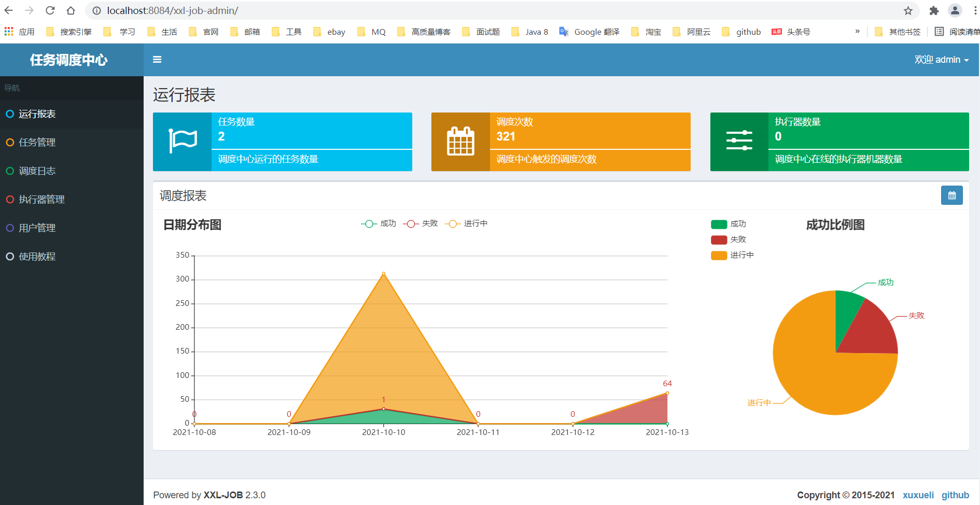Click 任务调度中心 logo title
Image resolution: width=980 pixels, height=505 pixels.
[x=69, y=60]
